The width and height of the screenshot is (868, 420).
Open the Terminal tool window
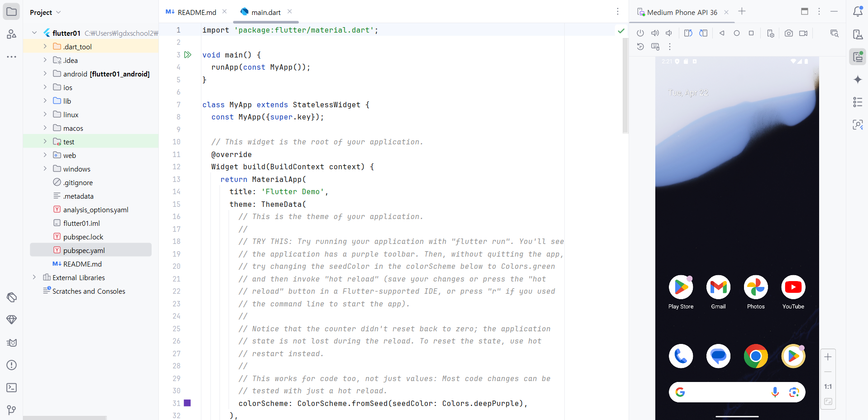tap(12, 387)
